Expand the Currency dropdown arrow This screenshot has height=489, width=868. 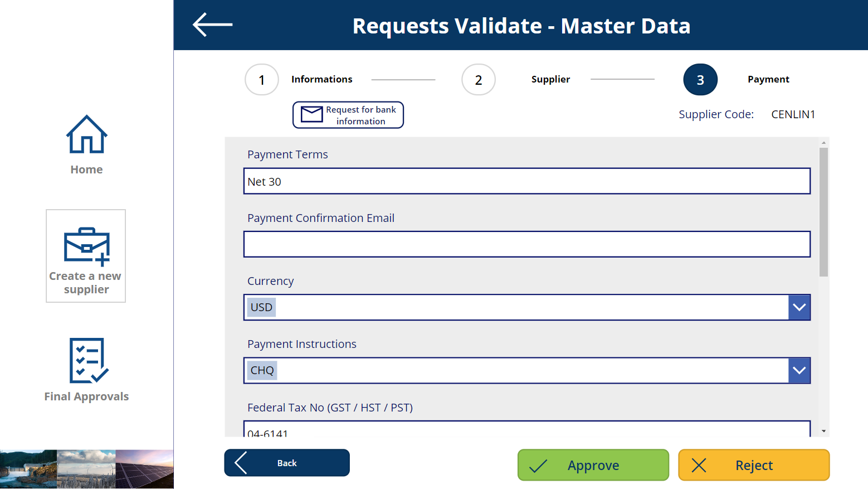[x=799, y=307]
